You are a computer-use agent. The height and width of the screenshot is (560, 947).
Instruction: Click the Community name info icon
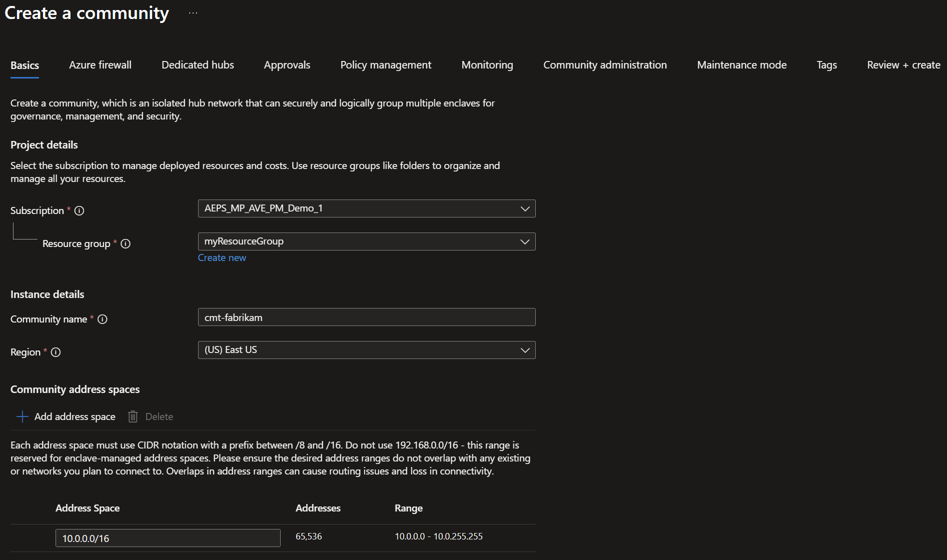(x=103, y=319)
